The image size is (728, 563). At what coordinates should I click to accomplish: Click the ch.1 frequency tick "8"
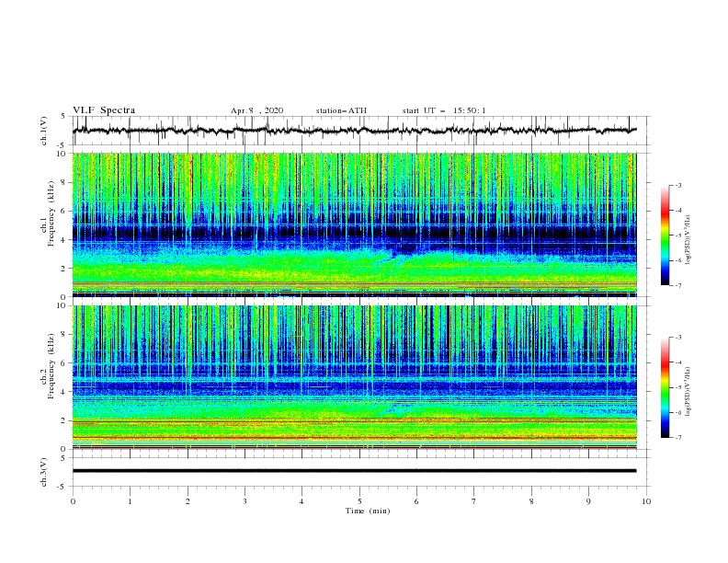point(63,182)
